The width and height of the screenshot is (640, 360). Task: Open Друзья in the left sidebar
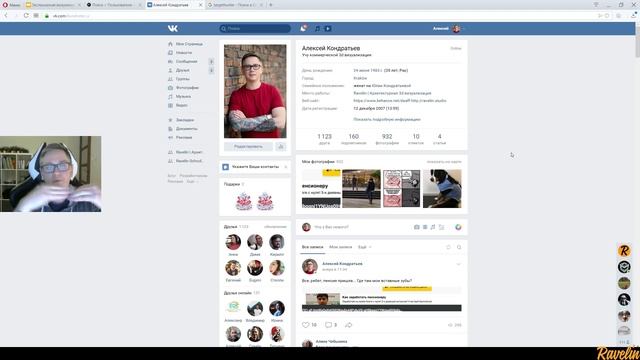click(x=182, y=70)
